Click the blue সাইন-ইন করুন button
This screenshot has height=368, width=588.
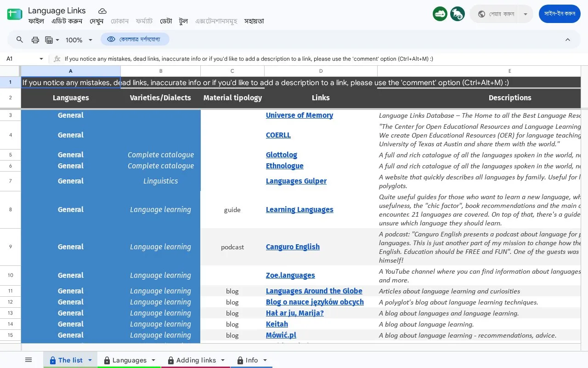point(560,14)
